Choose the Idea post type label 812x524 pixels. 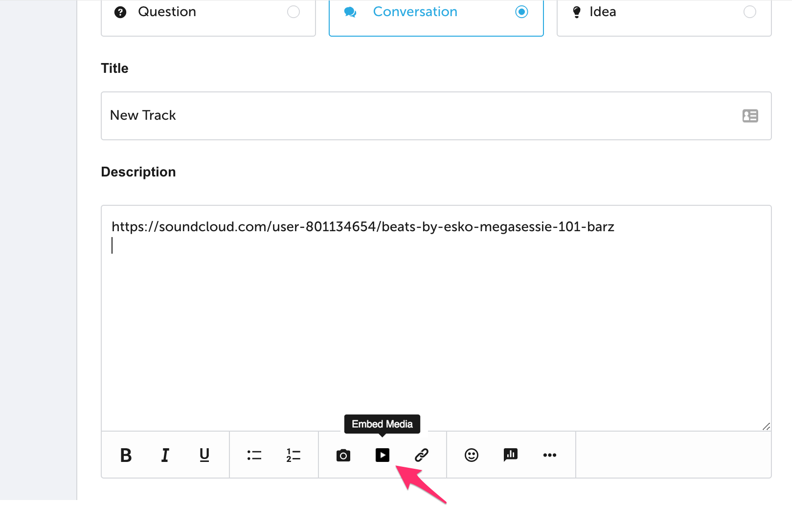(603, 12)
